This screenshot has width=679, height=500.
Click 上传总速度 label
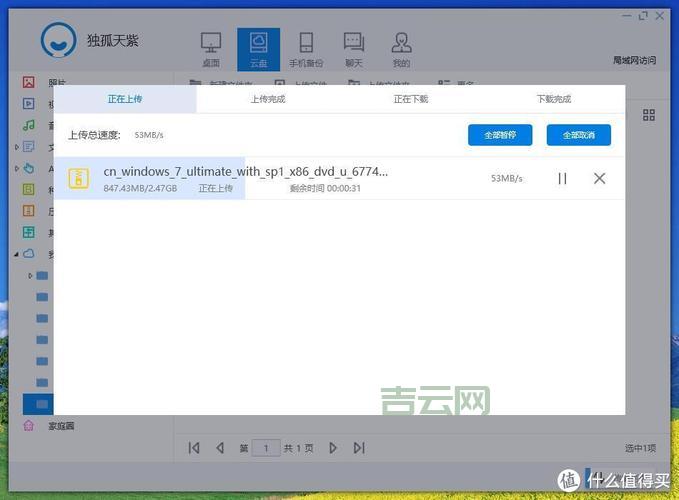94,135
